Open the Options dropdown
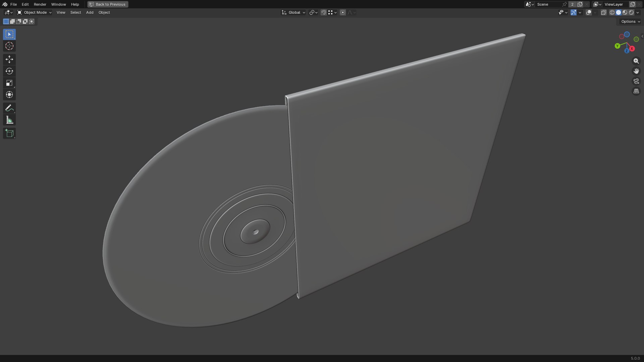Image resolution: width=644 pixels, height=362 pixels. (x=631, y=21)
